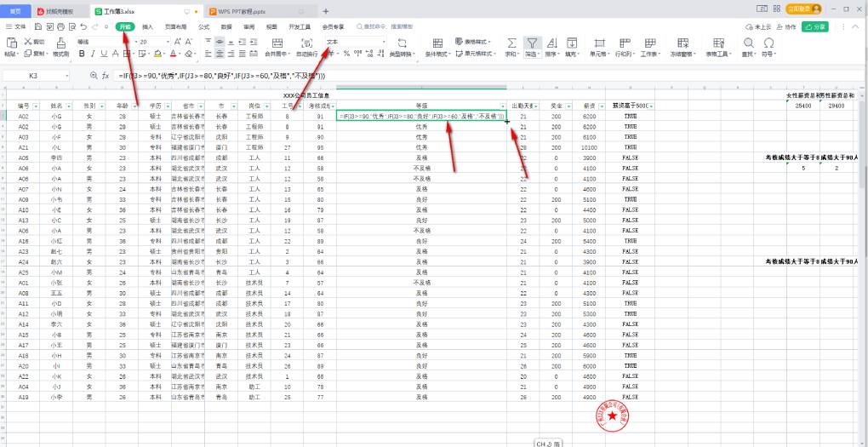Image resolution: width=868 pixels, height=447 pixels.
Task: Toggle italic formatting with I icon
Action: tap(93, 54)
